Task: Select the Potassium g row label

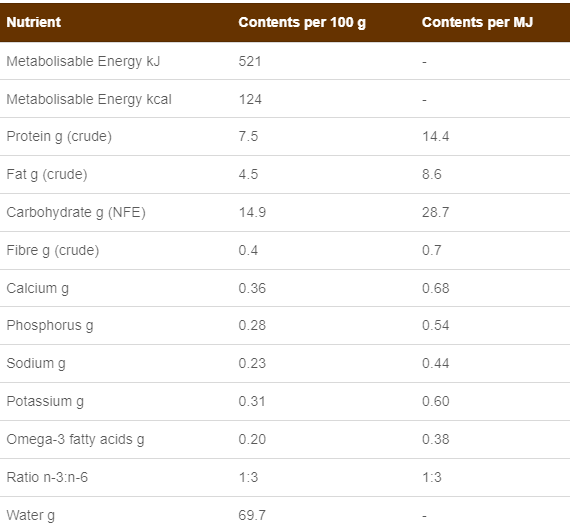Action: tap(45, 401)
